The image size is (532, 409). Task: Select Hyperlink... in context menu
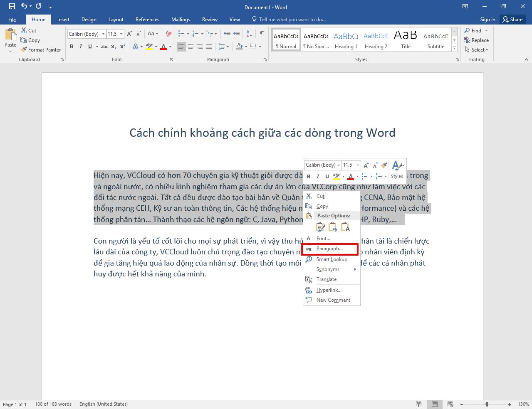[332, 290]
